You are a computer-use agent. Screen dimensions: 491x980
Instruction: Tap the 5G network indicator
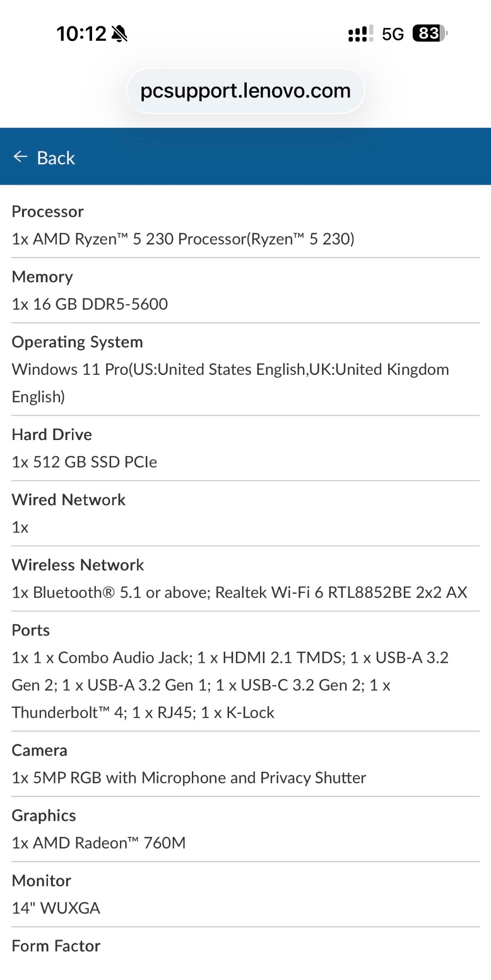[x=393, y=34]
